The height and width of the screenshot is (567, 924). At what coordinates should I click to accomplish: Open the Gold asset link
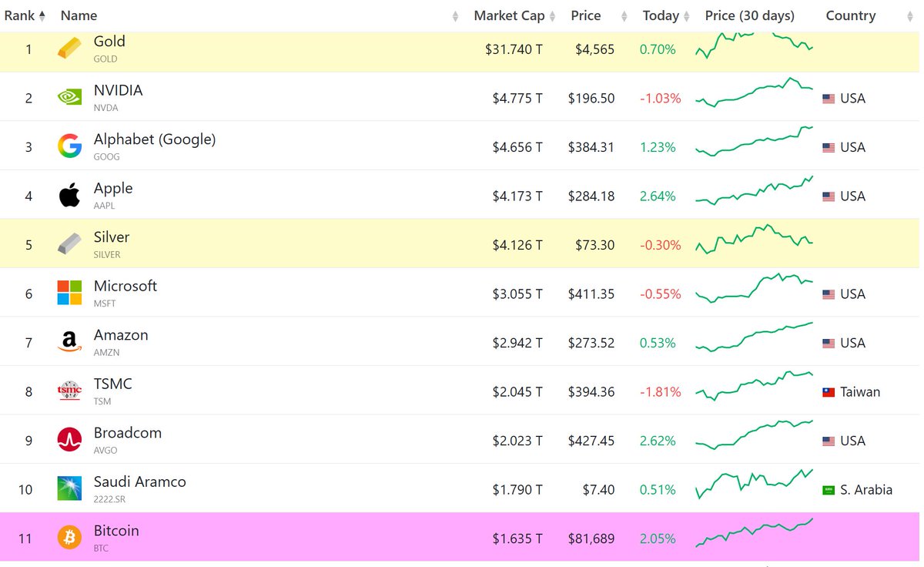point(109,42)
